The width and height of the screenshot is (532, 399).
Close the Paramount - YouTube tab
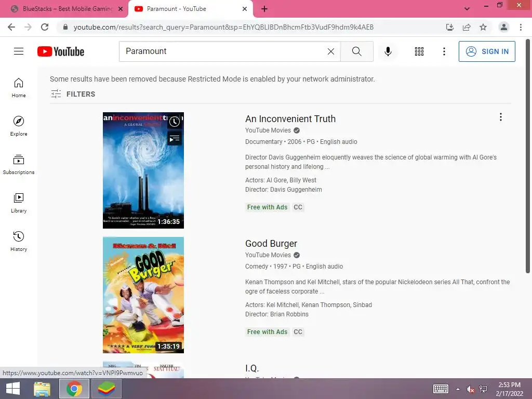245,9
